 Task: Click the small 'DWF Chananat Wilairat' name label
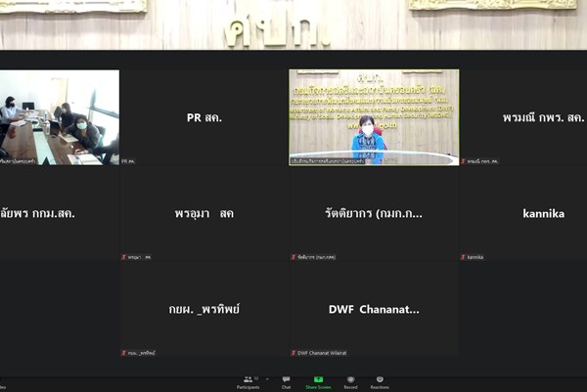tap(322, 353)
